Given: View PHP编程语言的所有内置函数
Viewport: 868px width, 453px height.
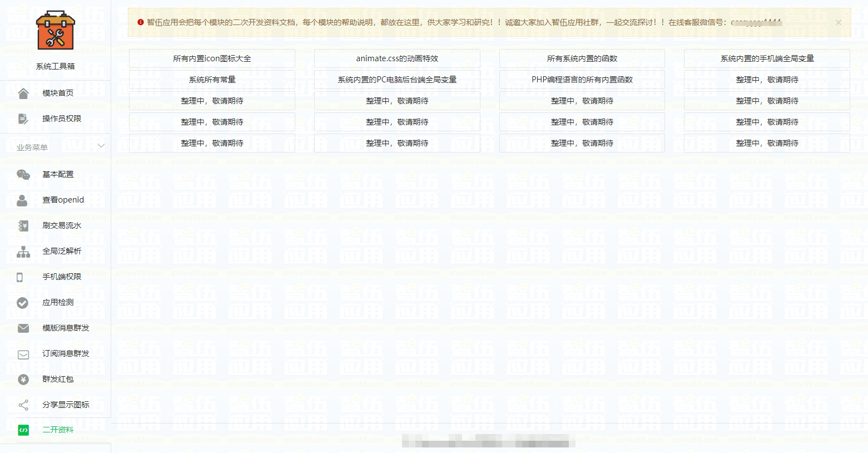Looking at the screenshot, I should point(582,79).
